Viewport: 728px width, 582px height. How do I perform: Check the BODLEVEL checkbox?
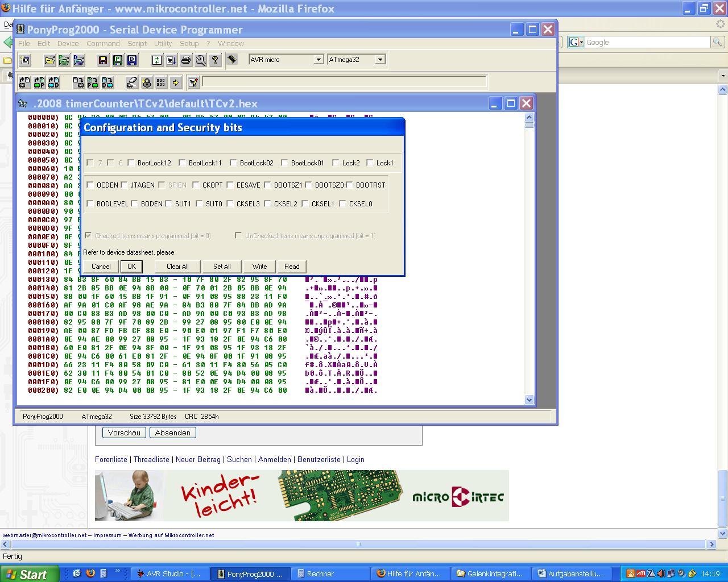tap(90, 203)
